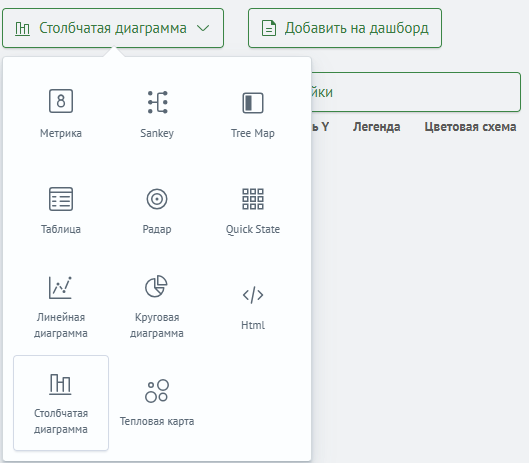
Task: Click the Добавить на дашборд button
Action: click(345, 28)
